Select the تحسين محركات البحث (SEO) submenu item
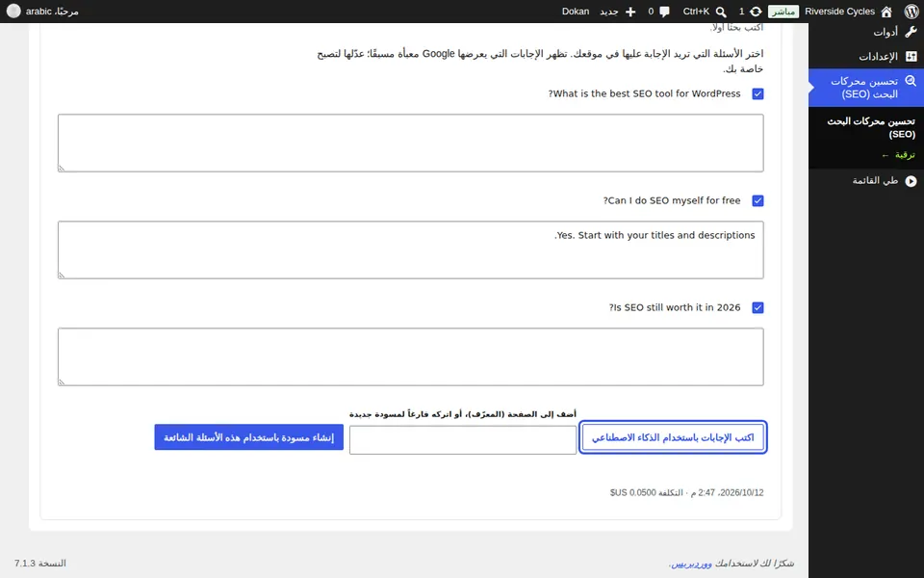 tap(871, 127)
